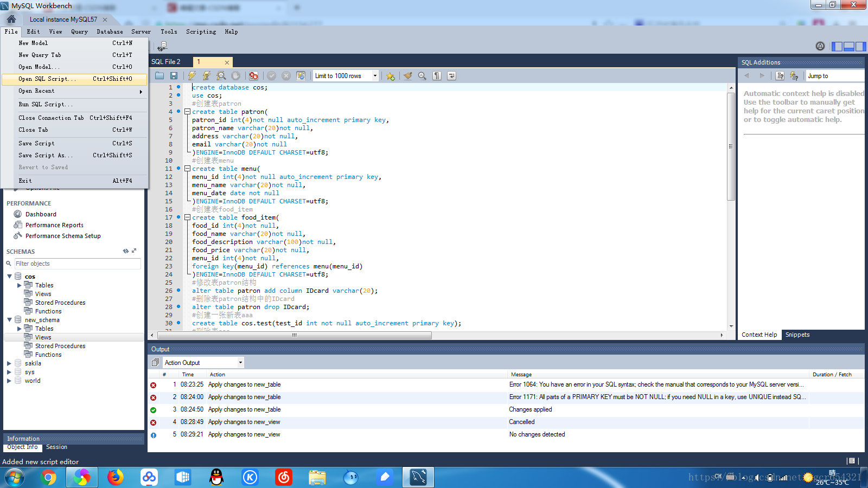The width and height of the screenshot is (868, 488).
Task: Click the editor vertical scrollbar
Action: (x=731, y=146)
